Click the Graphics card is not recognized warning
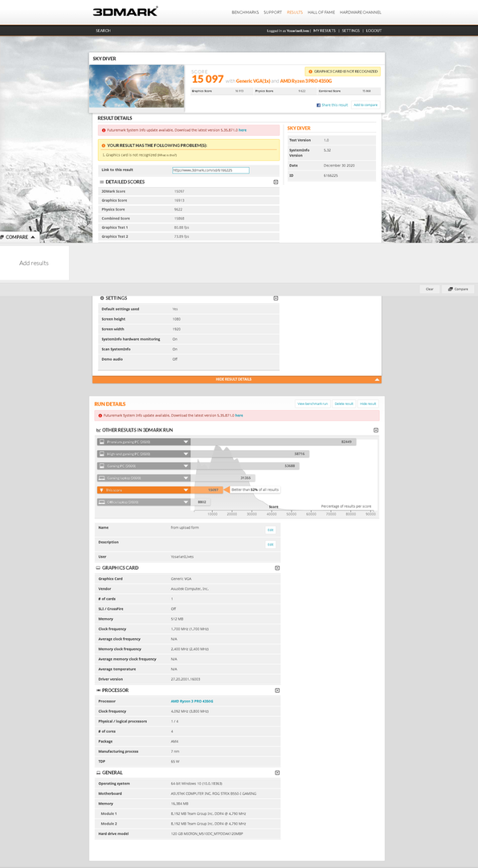The height and width of the screenshot is (868, 478). point(342,72)
